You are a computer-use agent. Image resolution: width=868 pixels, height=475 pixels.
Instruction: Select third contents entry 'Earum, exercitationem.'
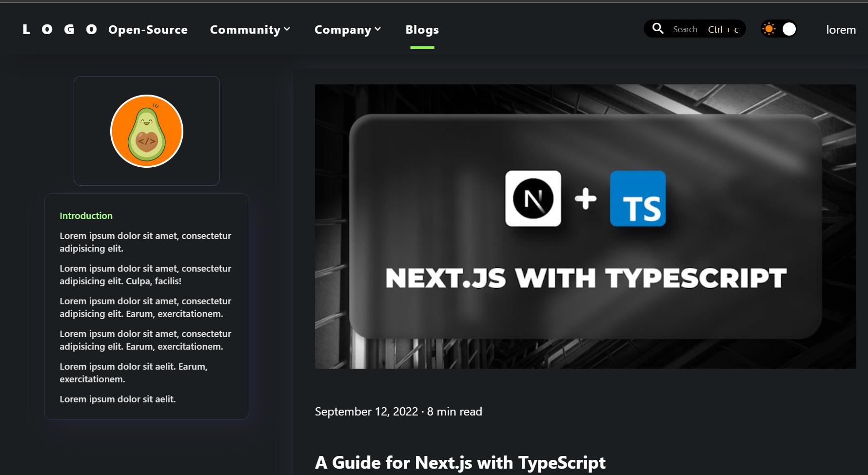(x=145, y=307)
